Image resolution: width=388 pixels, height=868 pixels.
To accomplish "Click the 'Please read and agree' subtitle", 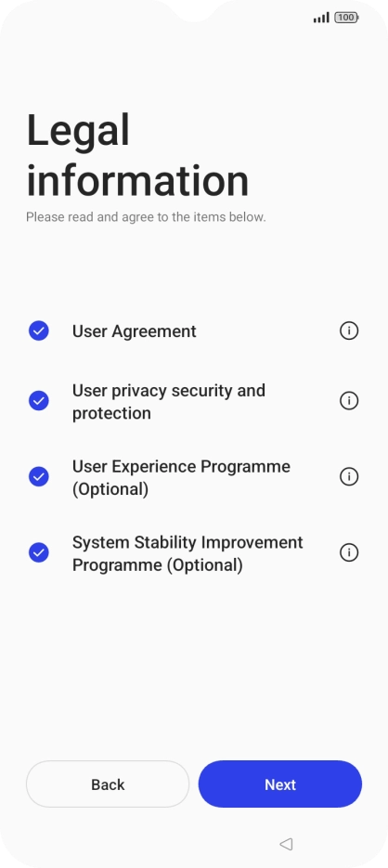I will tap(146, 217).
